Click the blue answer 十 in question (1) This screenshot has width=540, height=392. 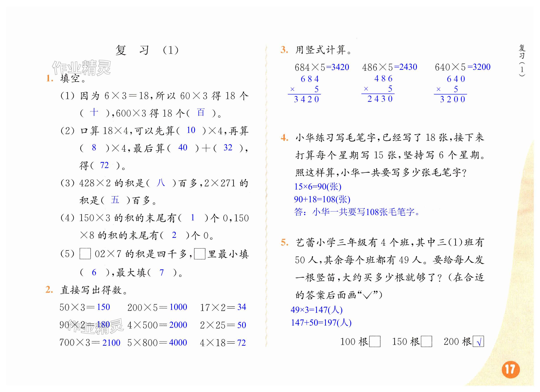[94, 112]
